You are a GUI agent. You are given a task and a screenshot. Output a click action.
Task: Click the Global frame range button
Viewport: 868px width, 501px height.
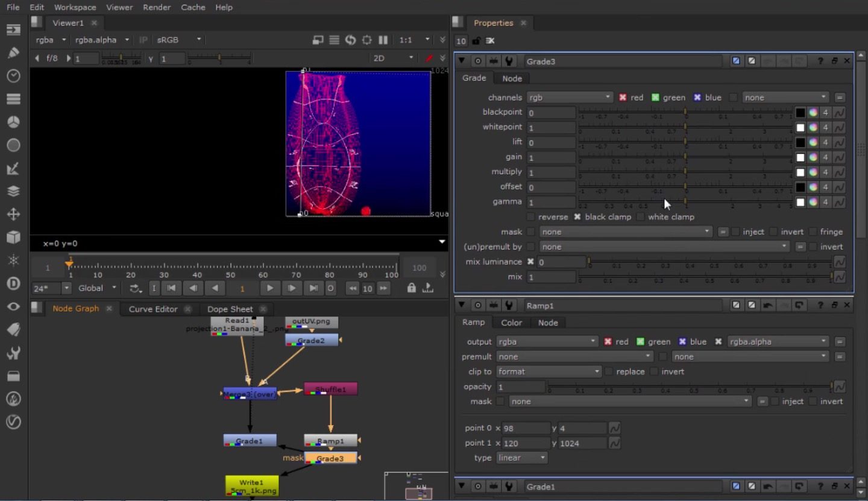98,288
